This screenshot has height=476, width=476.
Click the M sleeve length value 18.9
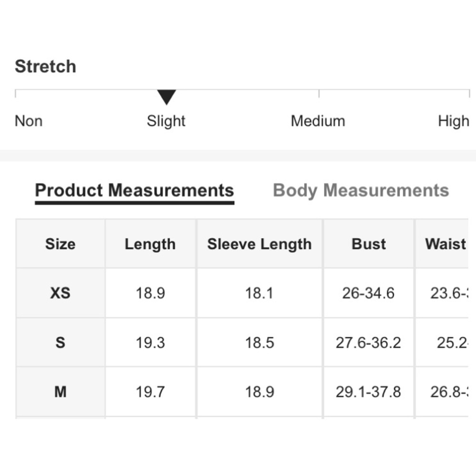click(x=259, y=392)
